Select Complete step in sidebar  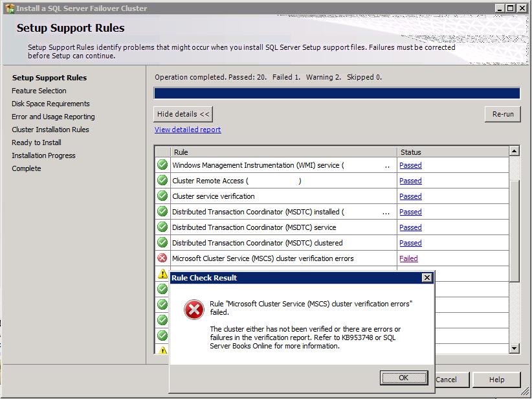[26, 168]
